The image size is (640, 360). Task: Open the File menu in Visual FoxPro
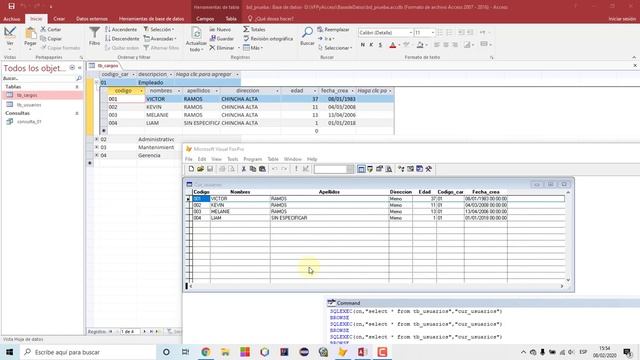[189, 159]
